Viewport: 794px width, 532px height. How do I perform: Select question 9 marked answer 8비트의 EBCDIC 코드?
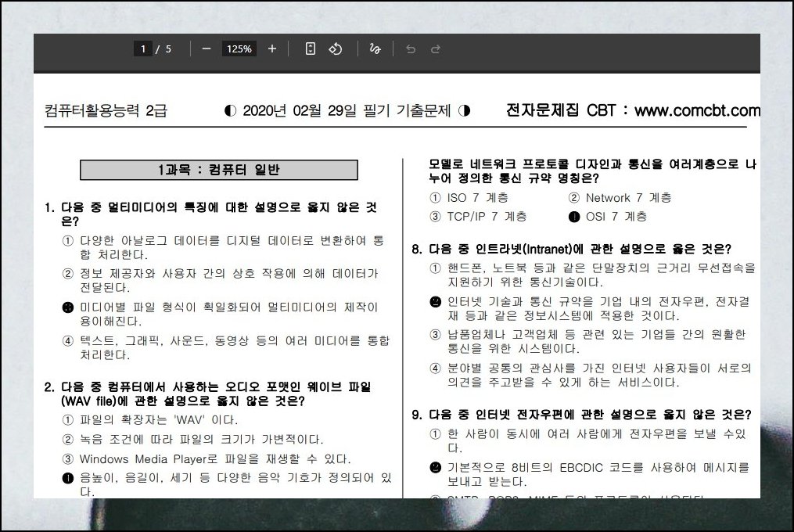[x=589, y=474]
